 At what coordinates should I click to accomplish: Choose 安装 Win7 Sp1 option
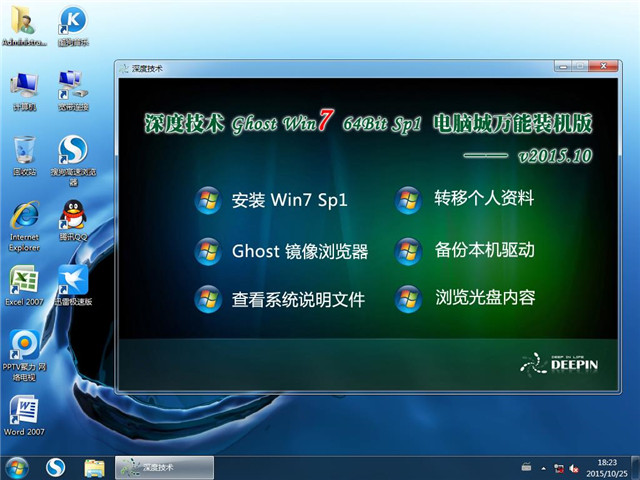tap(289, 200)
